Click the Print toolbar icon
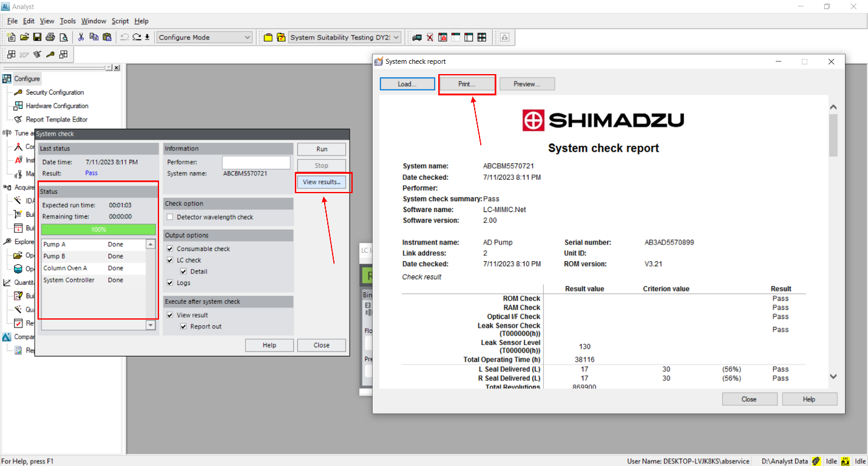Viewport: 868px width, 466px height. coord(50,37)
